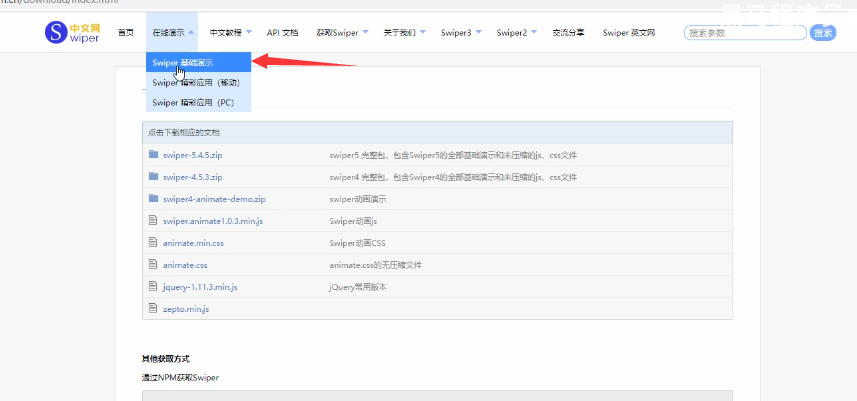857x401 pixels.
Task: Open the API 文档 menu item
Action: [x=283, y=33]
